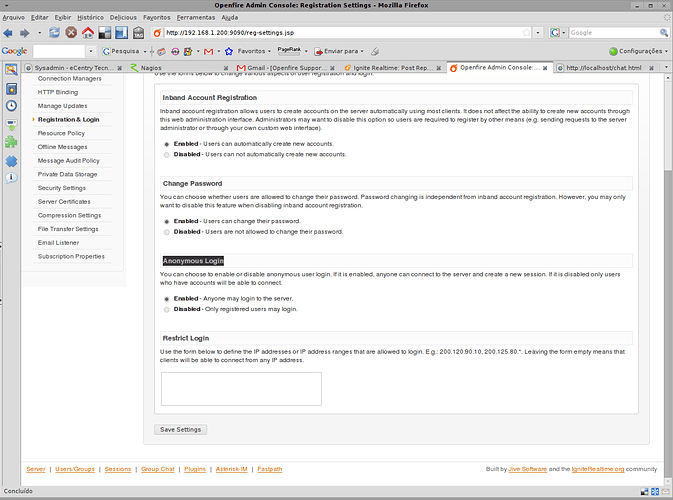Screen dimensions: 673x500
Task: Expand the Google toolbar search box dropdown
Action: [x=91, y=52]
